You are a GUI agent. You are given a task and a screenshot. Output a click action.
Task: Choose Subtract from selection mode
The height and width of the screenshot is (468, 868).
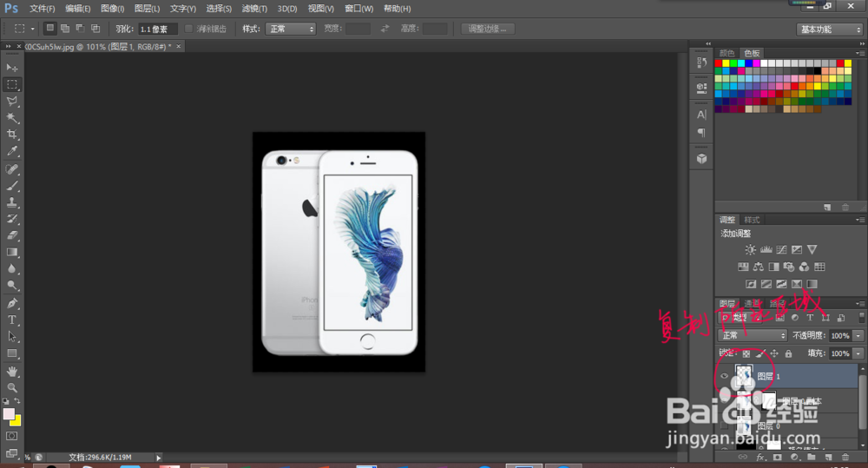click(x=80, y=29)
